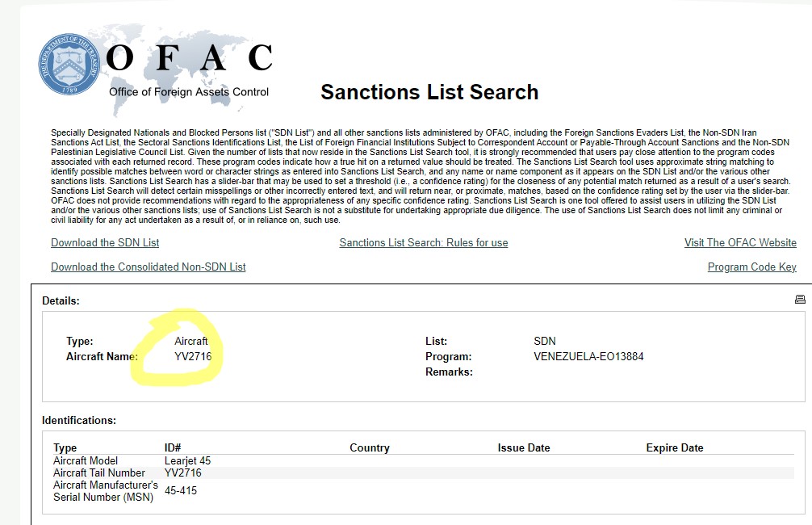812x525 pixels.
Task: Click the serial number value 45-415
Action: click(x=181, y=490)
